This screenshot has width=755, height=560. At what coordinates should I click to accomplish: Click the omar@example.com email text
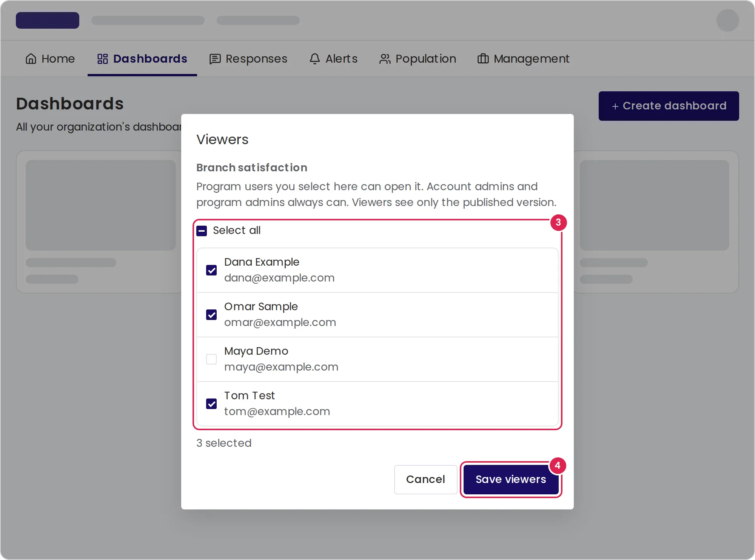tap(280, 323)
